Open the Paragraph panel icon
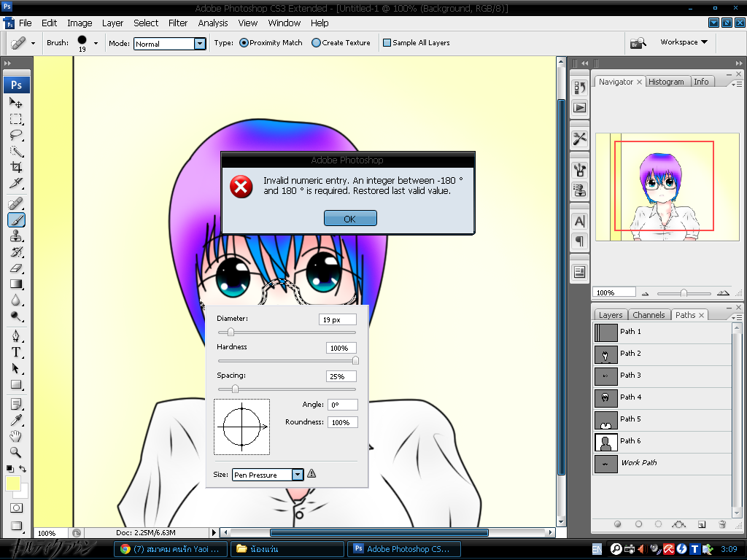 (580, 241)
